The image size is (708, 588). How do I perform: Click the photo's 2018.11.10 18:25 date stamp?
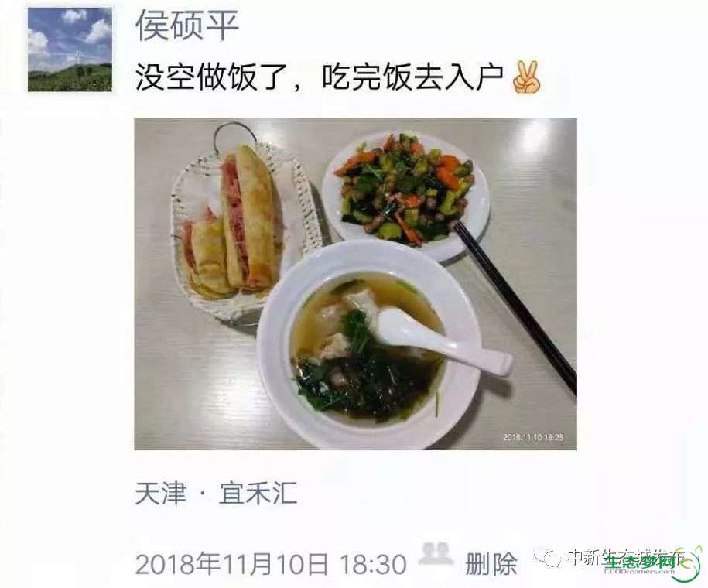tap(533, 437)
